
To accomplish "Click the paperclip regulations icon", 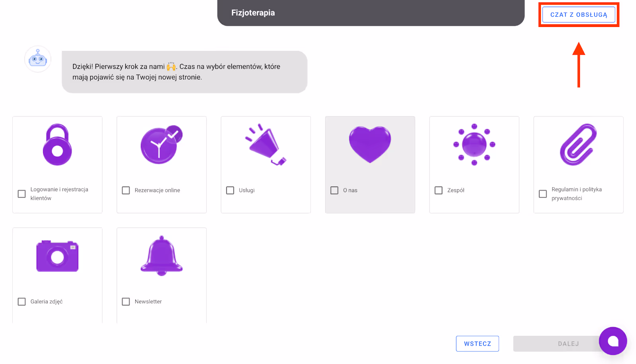I will [578, 145].
